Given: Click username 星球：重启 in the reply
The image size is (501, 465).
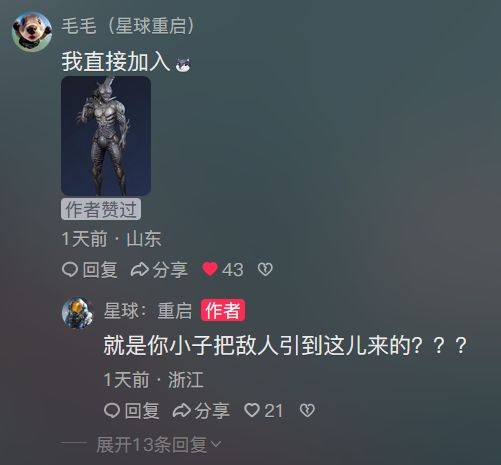Looking at the screenshot, I should tap(148, 311).
